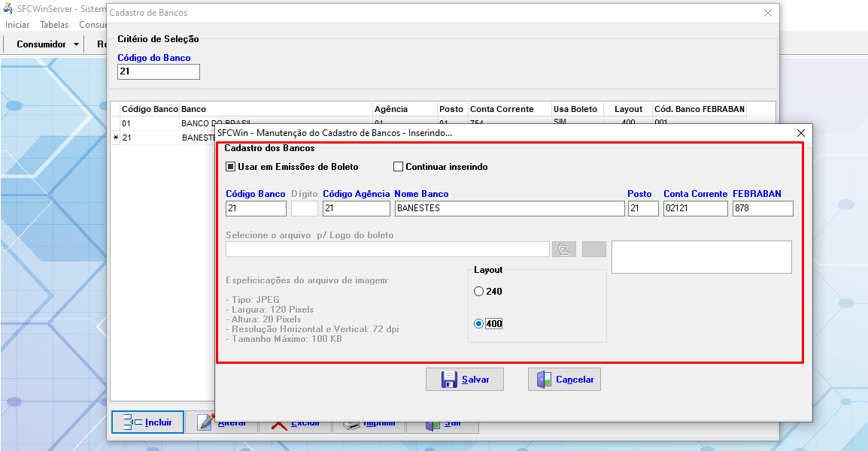Expand the Consumidor dropdown arrow
This screenshot has width=868, height=451.
[x=77, y=44]
